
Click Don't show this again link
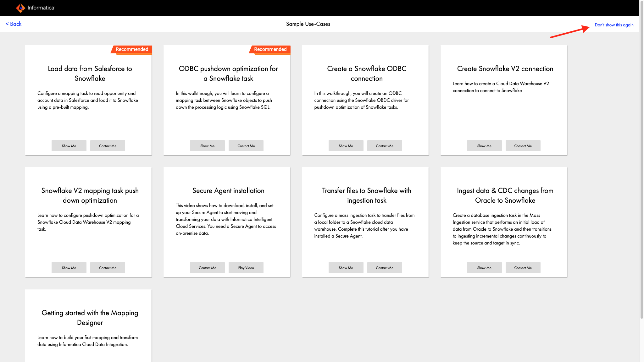coord(614,25)
